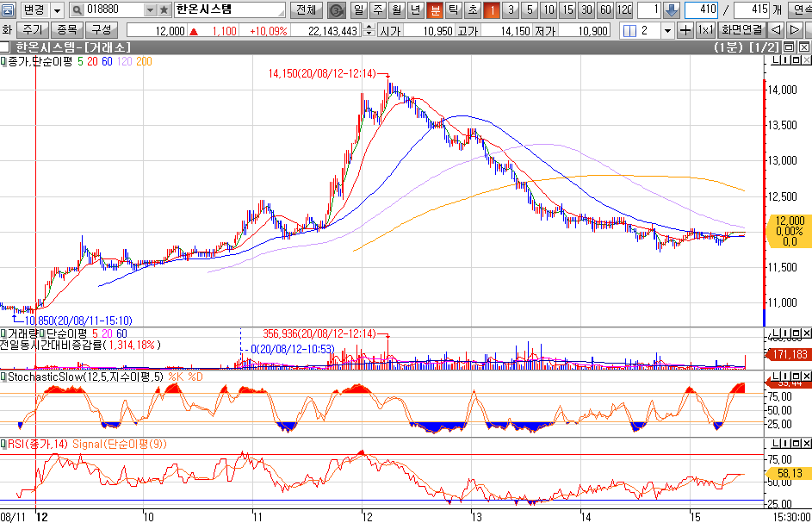Click the 화면연결 button

(742, 30)
